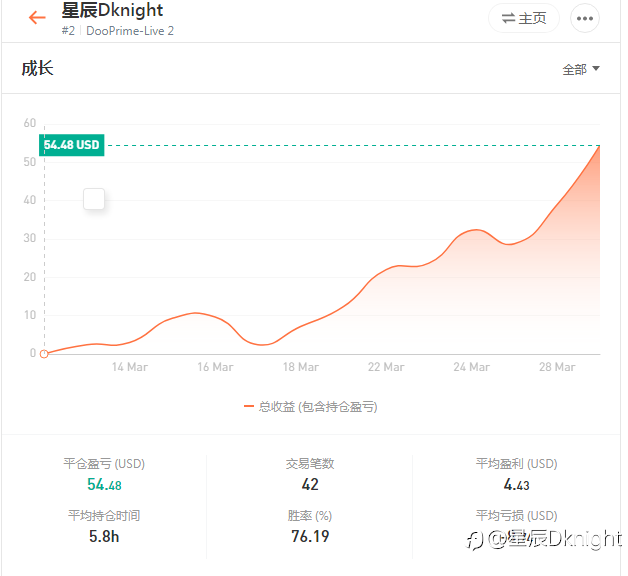Click the DooPrime-Live 2 server label

[x=130, y=31]
